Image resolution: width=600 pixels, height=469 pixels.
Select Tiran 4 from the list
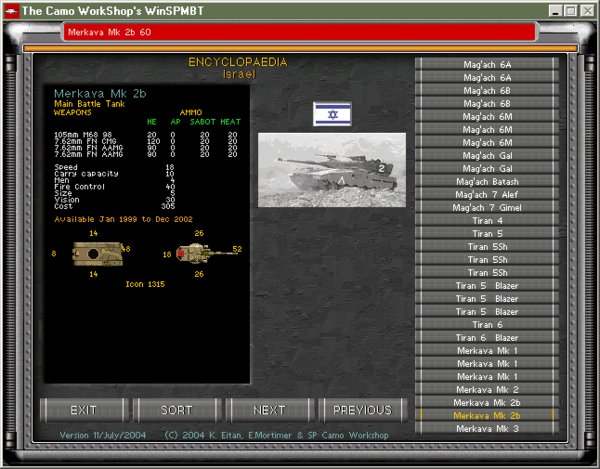487,220
